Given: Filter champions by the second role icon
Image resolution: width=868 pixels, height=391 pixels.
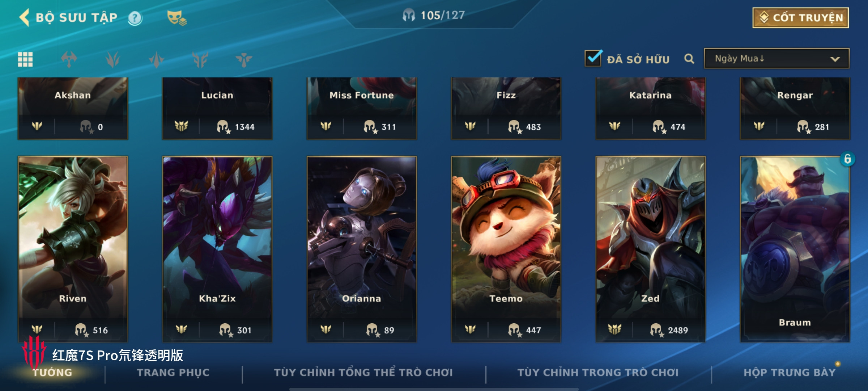Looking at the screenshot, I should [113, 59].
